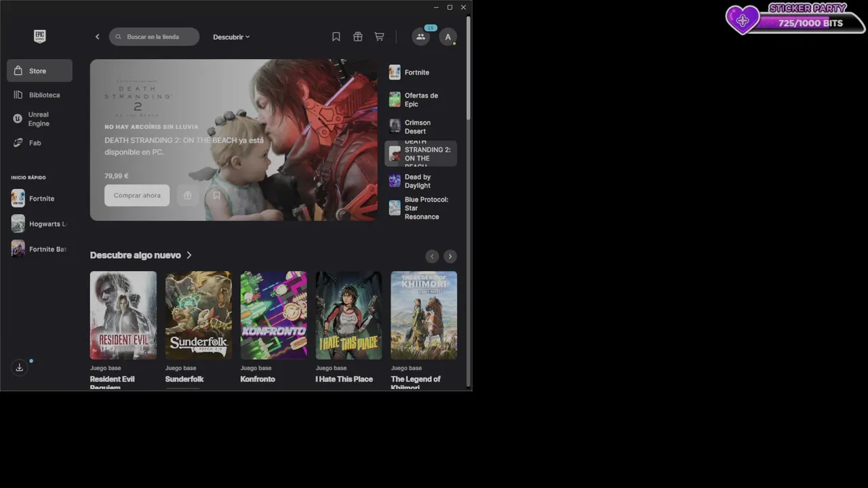Click the Konfronto title text
The image size is (868, 488).
[x=258, y=379]
